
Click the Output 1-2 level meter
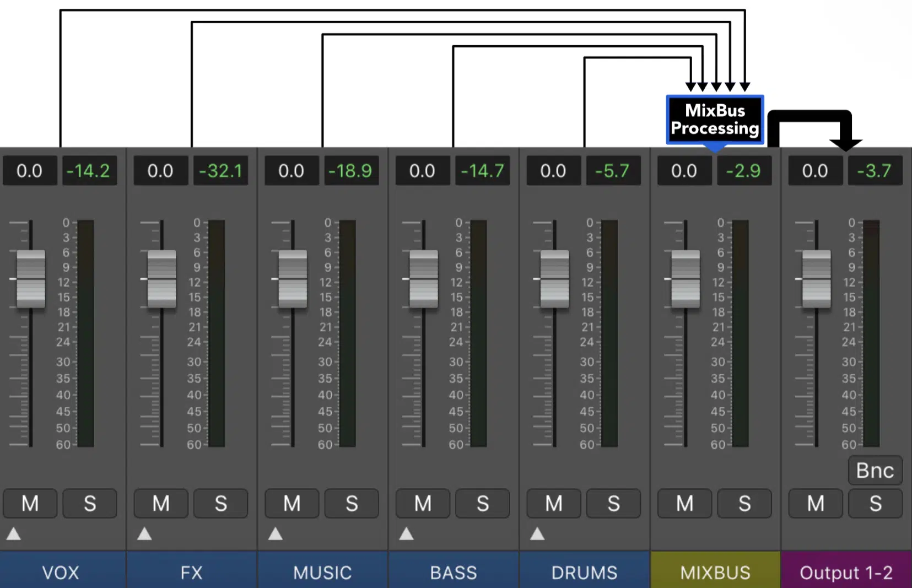click(x=871, y=333)
